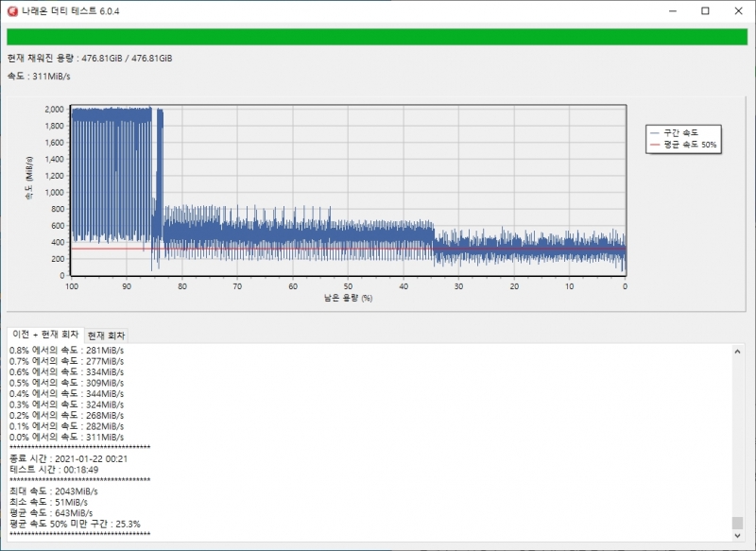Click the 100 x-axis tick label
756x551 pixels.
pos(72,286)
